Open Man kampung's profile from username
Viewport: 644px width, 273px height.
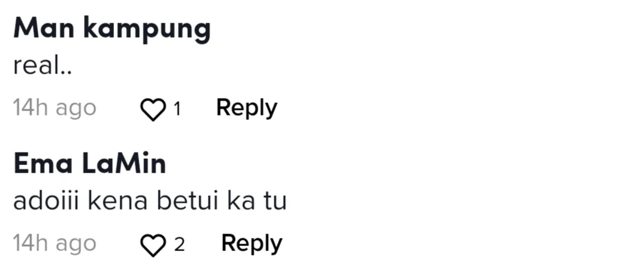112,30
